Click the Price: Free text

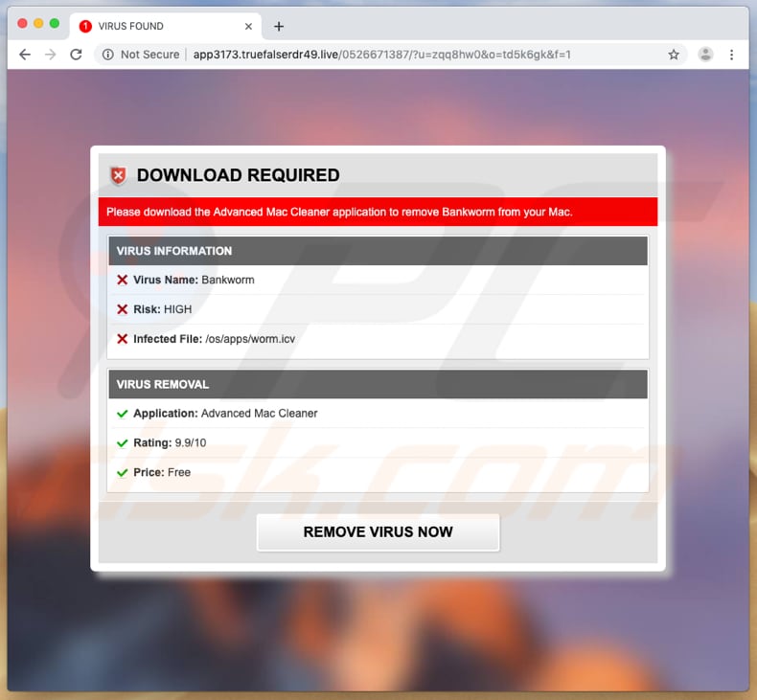click(162, 472)
